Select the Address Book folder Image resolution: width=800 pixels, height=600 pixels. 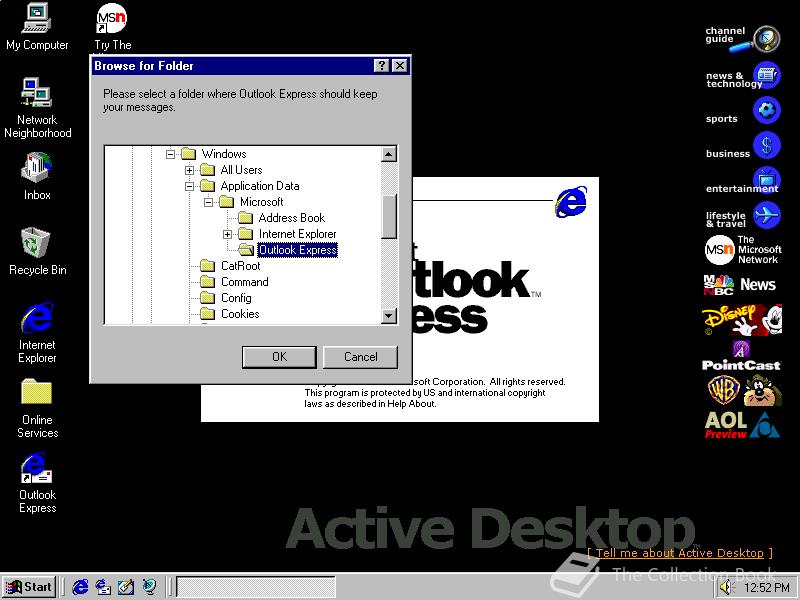291,218
